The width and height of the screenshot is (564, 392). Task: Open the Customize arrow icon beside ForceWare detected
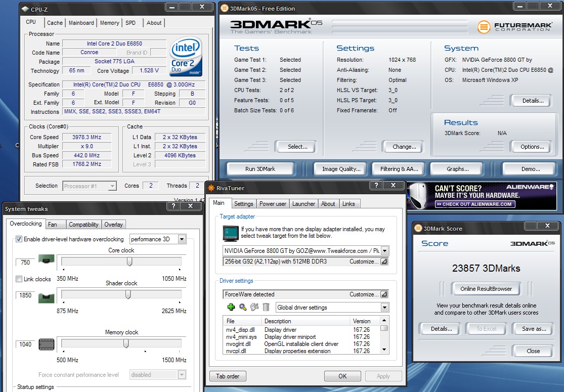[384, 294]
